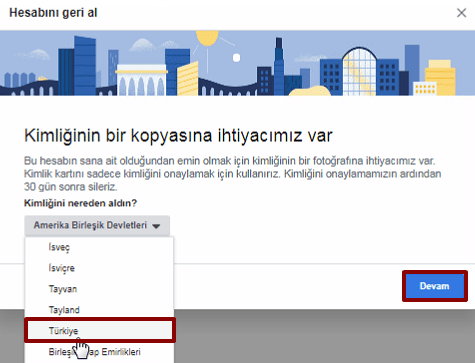
Task: Click the Kimliğini nereden aldın? label
Action: 80,203
